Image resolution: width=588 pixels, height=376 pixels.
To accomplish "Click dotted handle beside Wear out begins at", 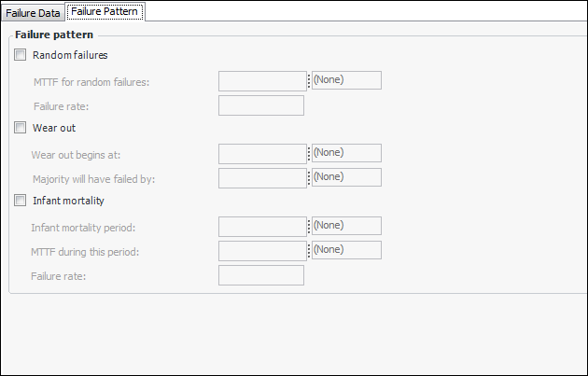I will pyautogui.click(x=309, y=154).
